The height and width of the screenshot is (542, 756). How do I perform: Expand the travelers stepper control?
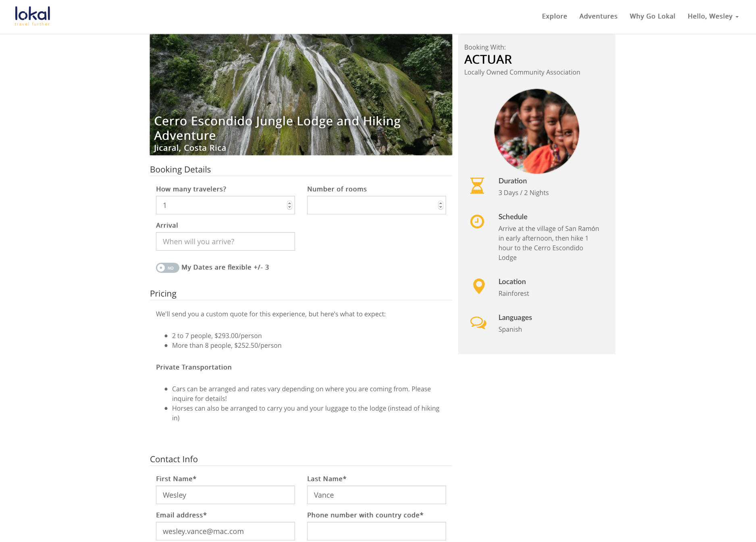point(289,205)
